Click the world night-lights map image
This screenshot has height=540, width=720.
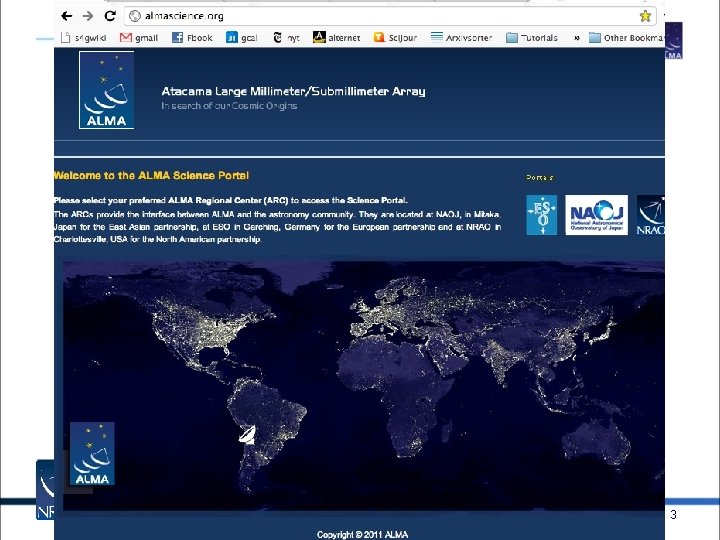tap(364, 386)
